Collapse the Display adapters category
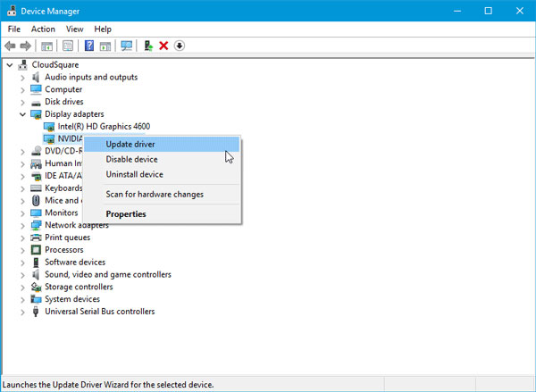Viewport: 536px width, 392px height. (22, 114)
